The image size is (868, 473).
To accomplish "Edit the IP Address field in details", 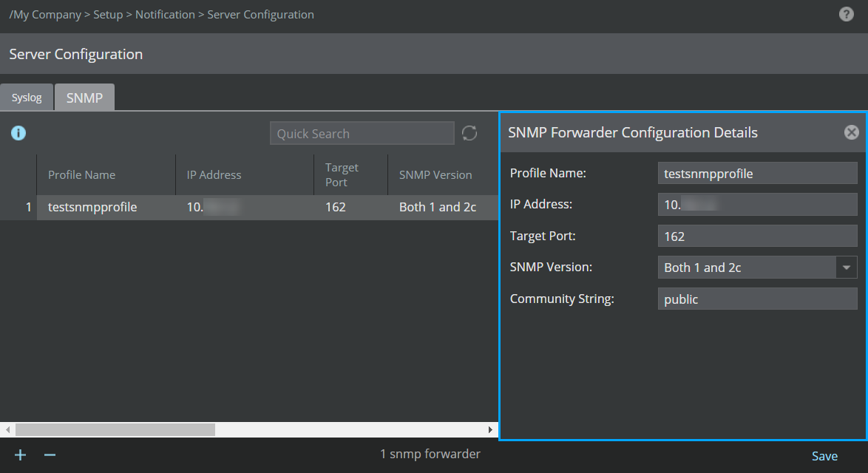I will 757,205.
